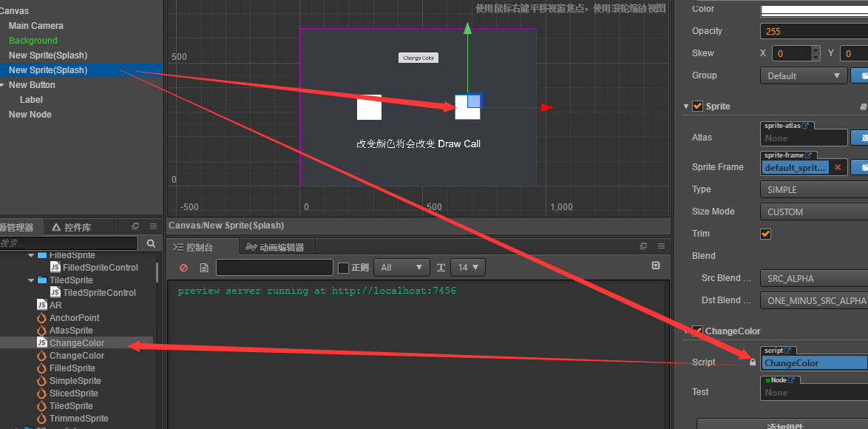Click the console filter text field
868x429 pixels.
(274, 268)
